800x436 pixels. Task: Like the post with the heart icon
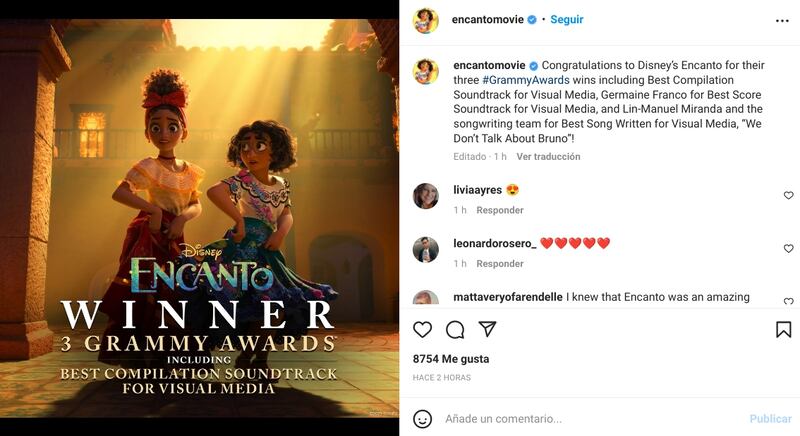[422, 329]
